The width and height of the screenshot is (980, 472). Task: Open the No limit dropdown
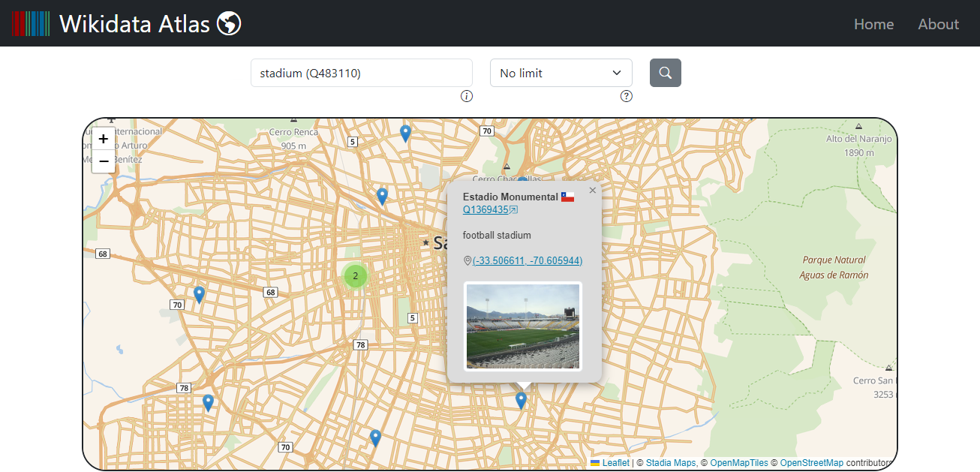[561, 73]
